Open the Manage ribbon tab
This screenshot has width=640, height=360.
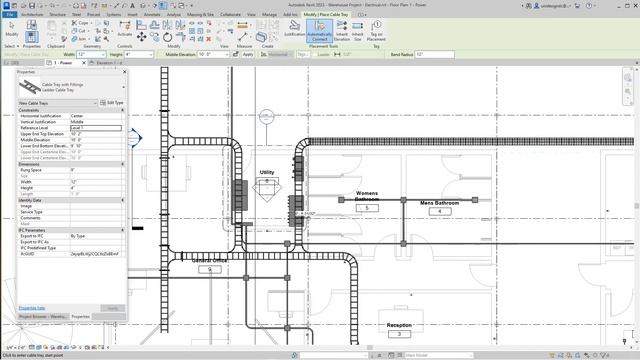click(x=269, y=14)
